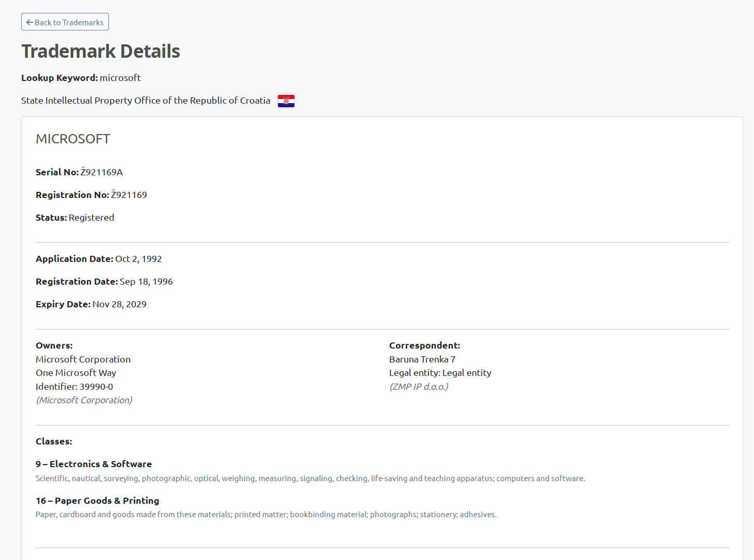Select State Intellectual Property Office of Croatia text
754x560 pixels.
(146, 101)
